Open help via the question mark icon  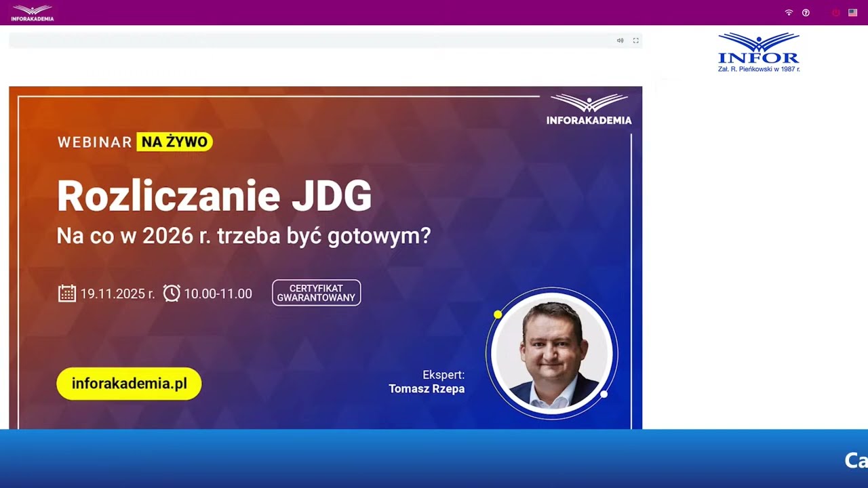tap(806, 13)
